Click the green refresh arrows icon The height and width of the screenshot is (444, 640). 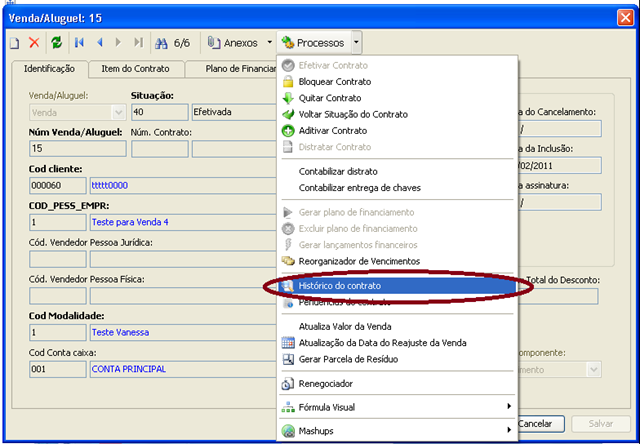[56, 42]
